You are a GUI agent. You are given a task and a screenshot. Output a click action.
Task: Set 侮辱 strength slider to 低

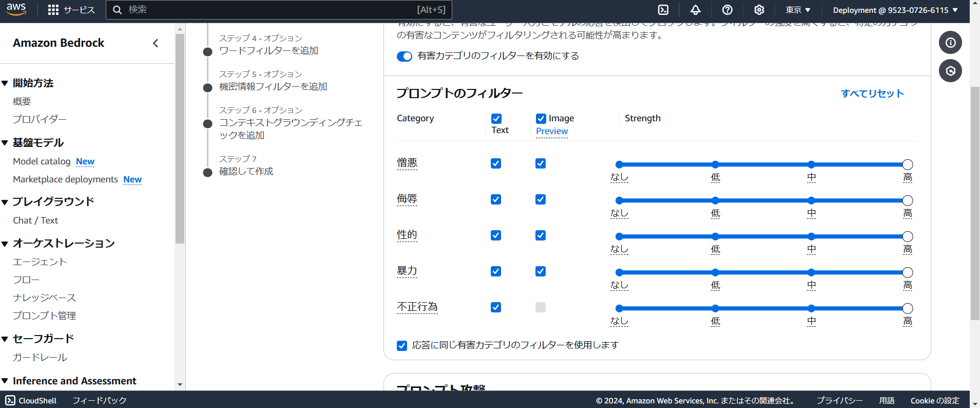(715, 200)
